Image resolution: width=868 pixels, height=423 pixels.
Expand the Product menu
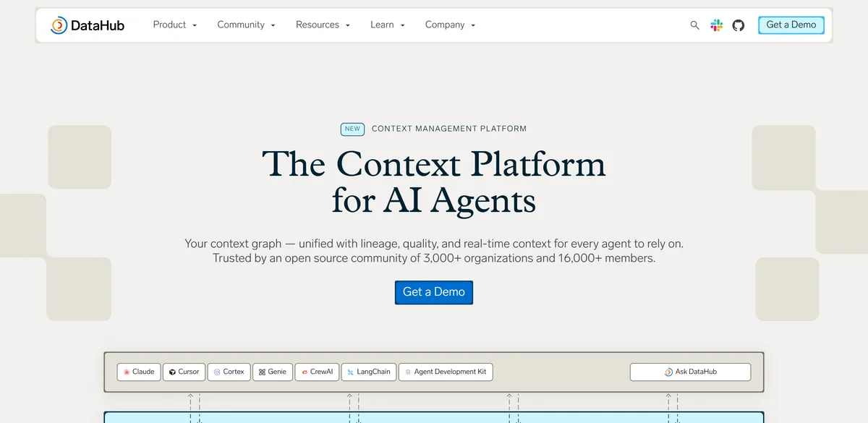tap(175, 25)
